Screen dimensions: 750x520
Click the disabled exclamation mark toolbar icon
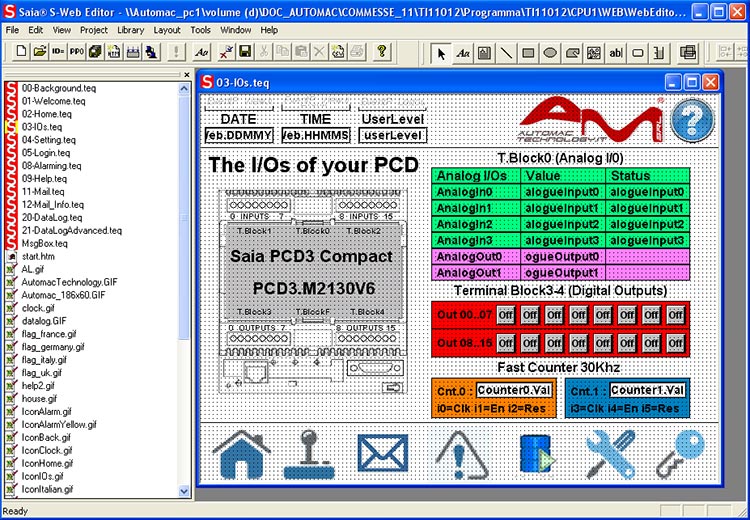click(176, 51)
